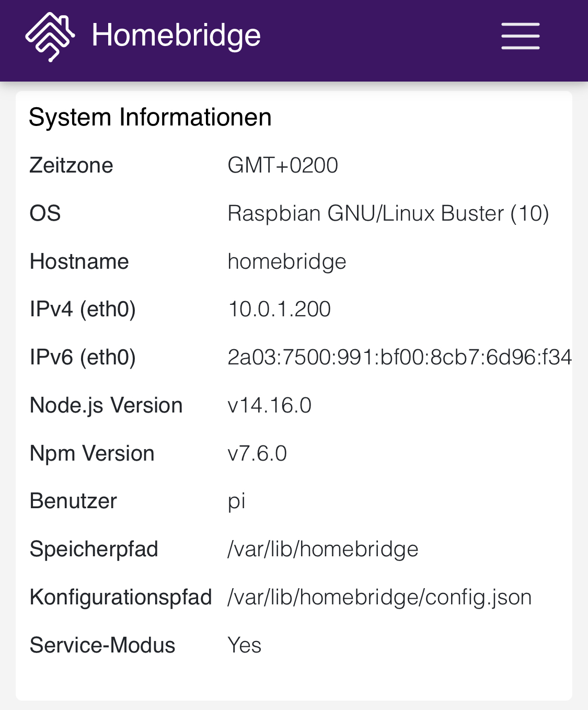Toggle the Zeitzone GMT+0200 value

pyautogui.click(x=283, y=165)
